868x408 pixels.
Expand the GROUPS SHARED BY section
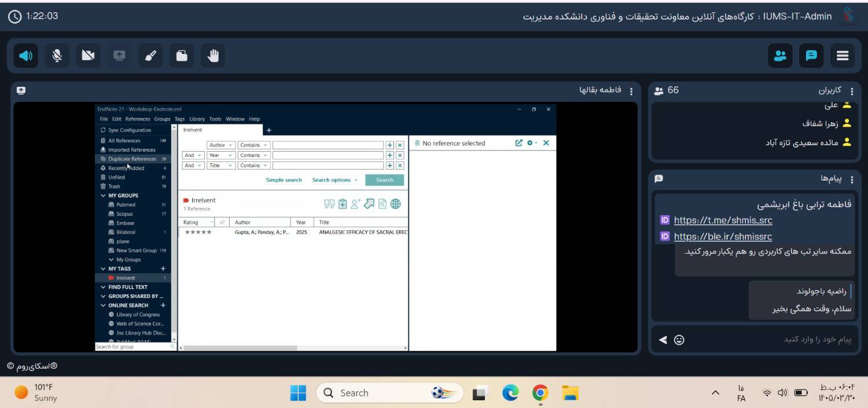pyautogui.click(x=104, y=296)
